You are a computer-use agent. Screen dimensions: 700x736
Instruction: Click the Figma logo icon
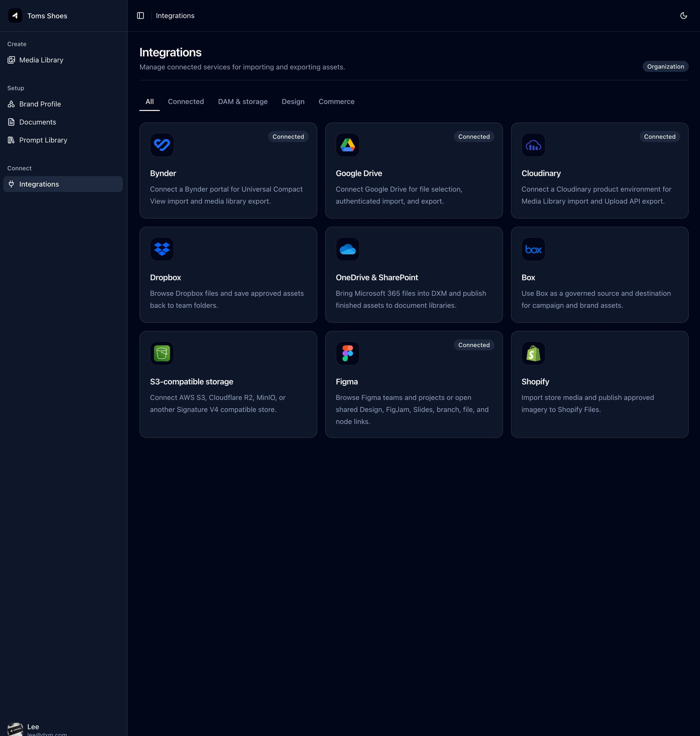(x=347, y=353)
